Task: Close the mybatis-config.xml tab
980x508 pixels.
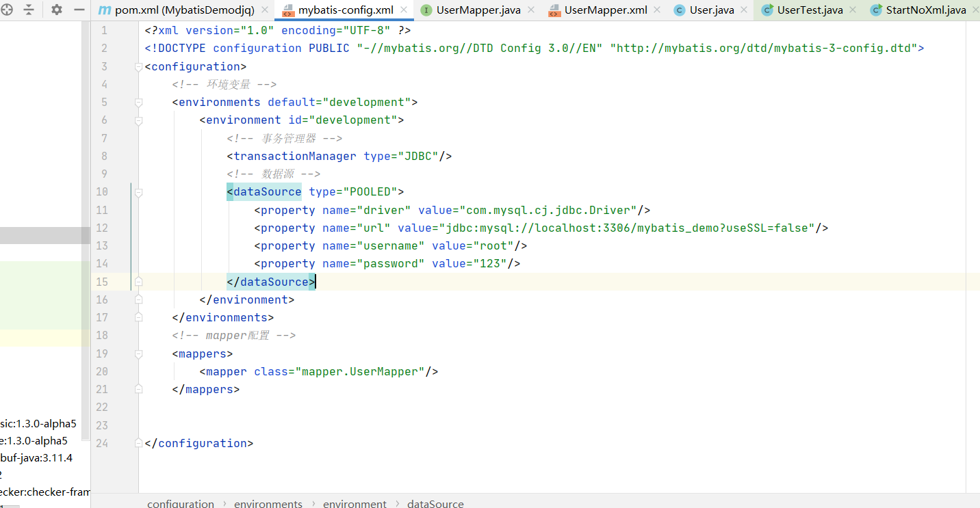Action: pos(404,10)
